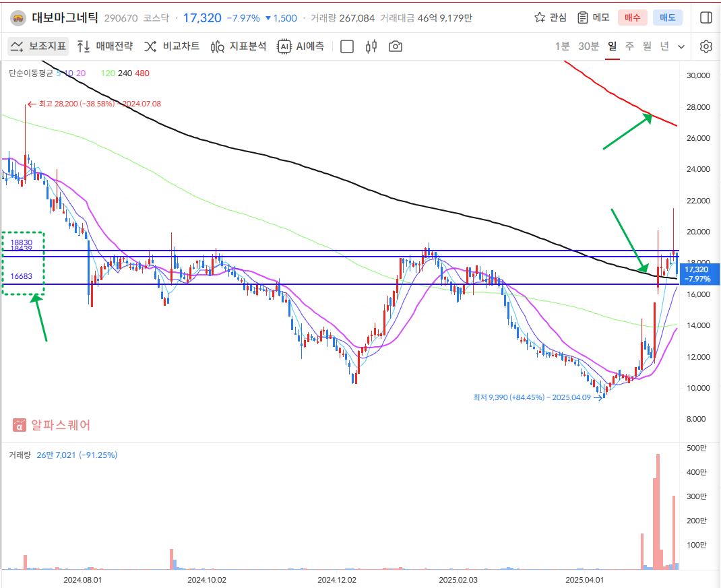721x588 pixels.
Task: Toggle the right side panel icon
Action: tap(706, 18)
